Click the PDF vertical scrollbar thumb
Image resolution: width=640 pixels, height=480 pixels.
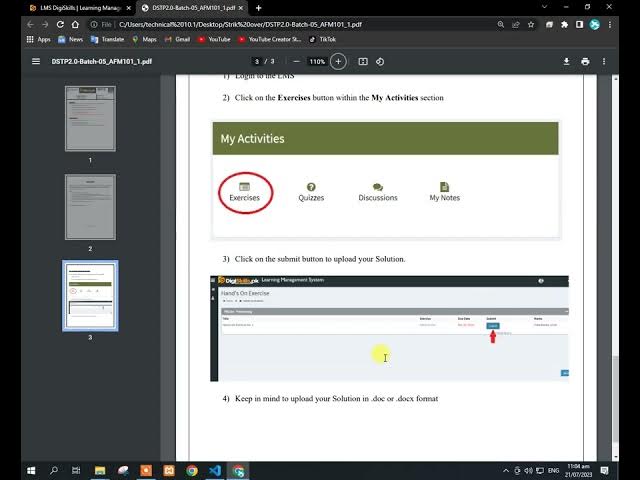[x=616, y=398]
